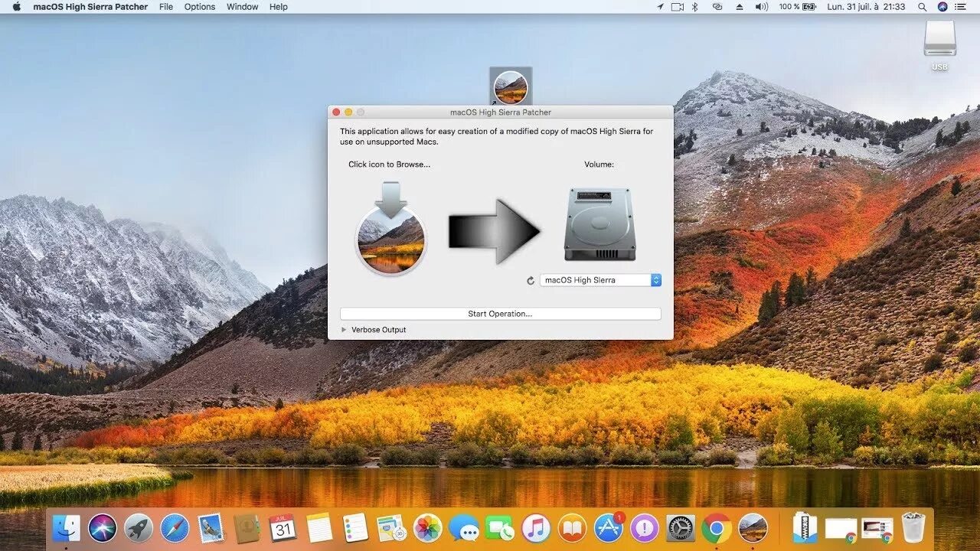The image size is (980, 551).
Task: Close the macOS High Sierra Patcher window
Action: [336, 112]
